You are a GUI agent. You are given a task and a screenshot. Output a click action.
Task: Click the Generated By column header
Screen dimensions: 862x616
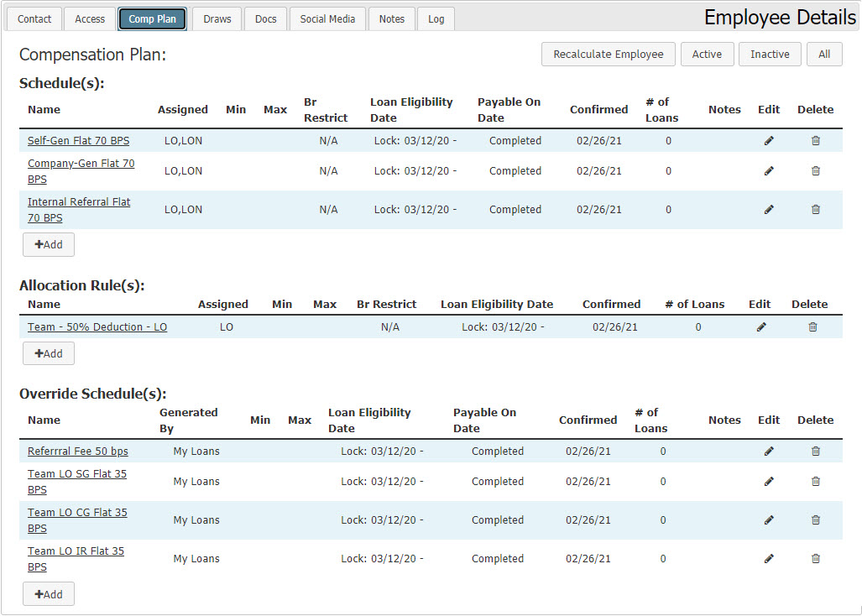[x=189, y=420]
